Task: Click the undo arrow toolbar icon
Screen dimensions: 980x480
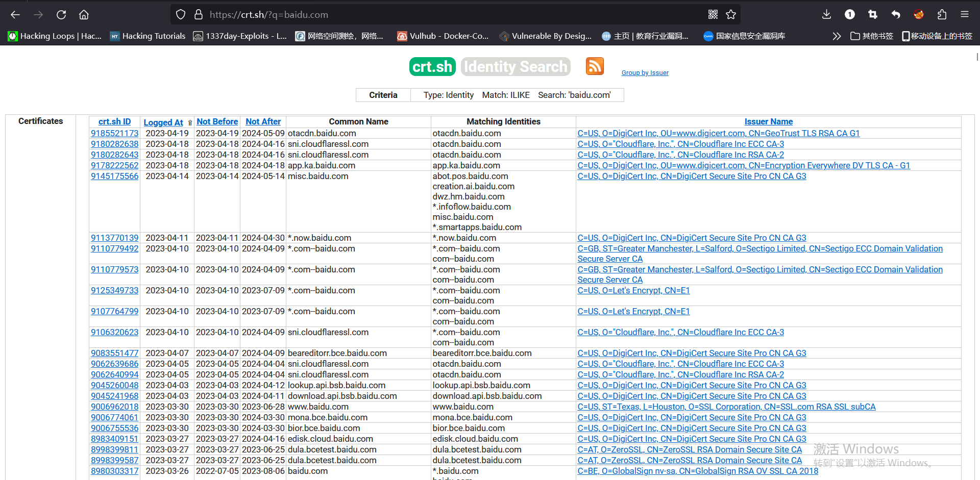Action: [896, 15]
